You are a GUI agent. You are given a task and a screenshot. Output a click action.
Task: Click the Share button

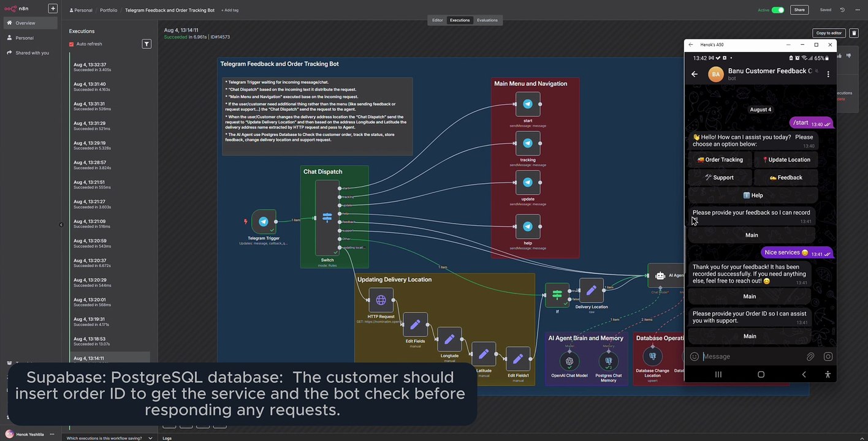tap(799, 10)
